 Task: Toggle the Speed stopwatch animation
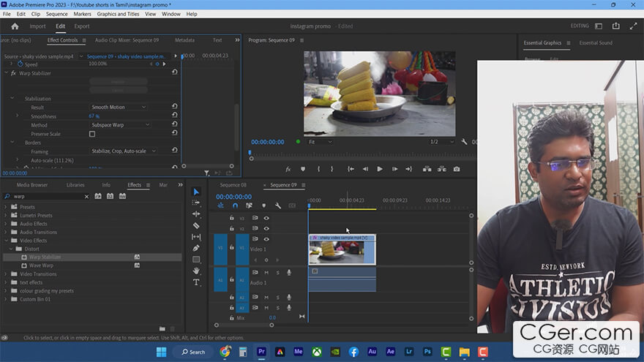click(x=20, y=64)
